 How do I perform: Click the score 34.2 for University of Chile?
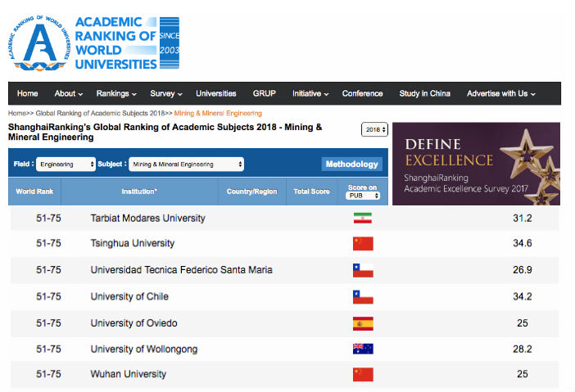pyautogui.click(x=523, y=296)
